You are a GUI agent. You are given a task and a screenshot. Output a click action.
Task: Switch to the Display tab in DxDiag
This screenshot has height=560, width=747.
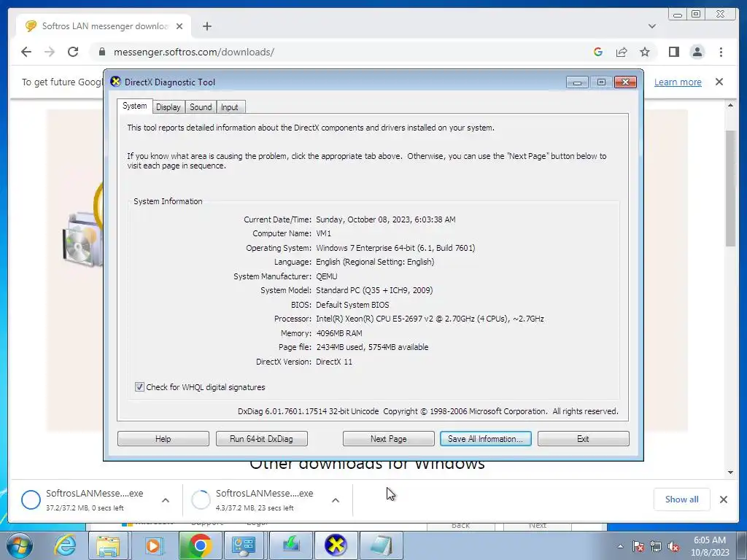point(169,107)
